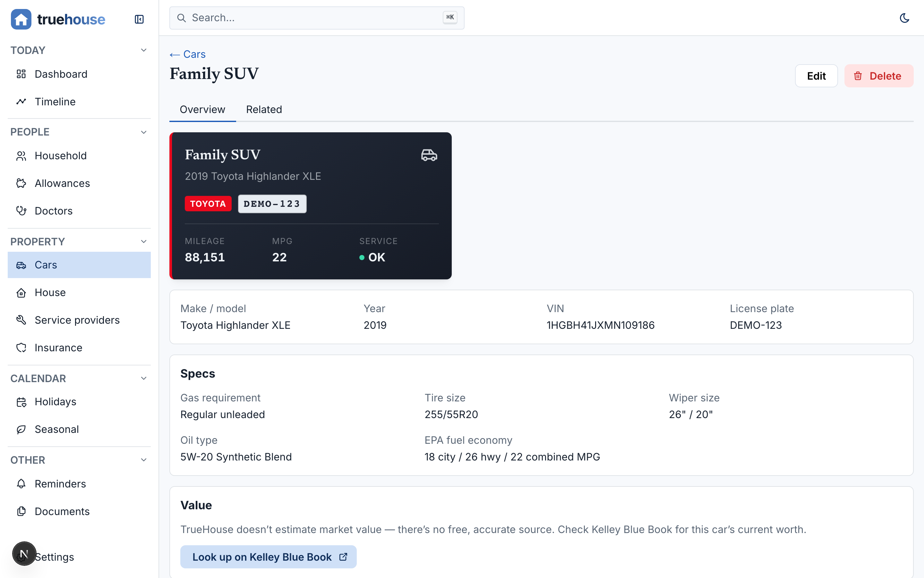Screen dimensions: 924x578
Task: Click the Edit button
Action: click(816, 76)
